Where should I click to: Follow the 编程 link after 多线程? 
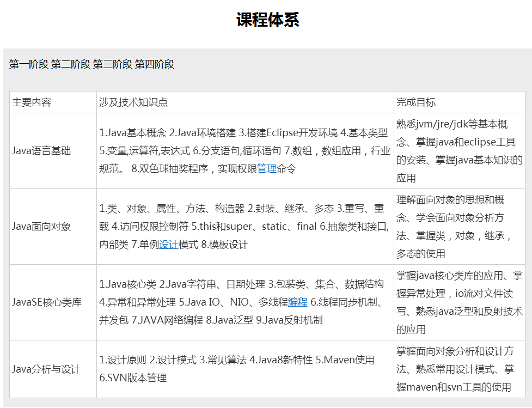(298, 302)
